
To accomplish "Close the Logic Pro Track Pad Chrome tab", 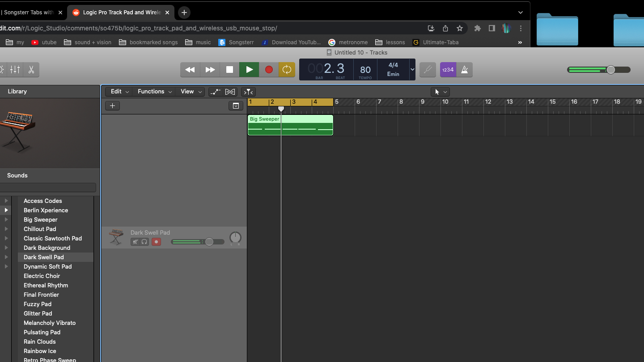I will point(167,13).
